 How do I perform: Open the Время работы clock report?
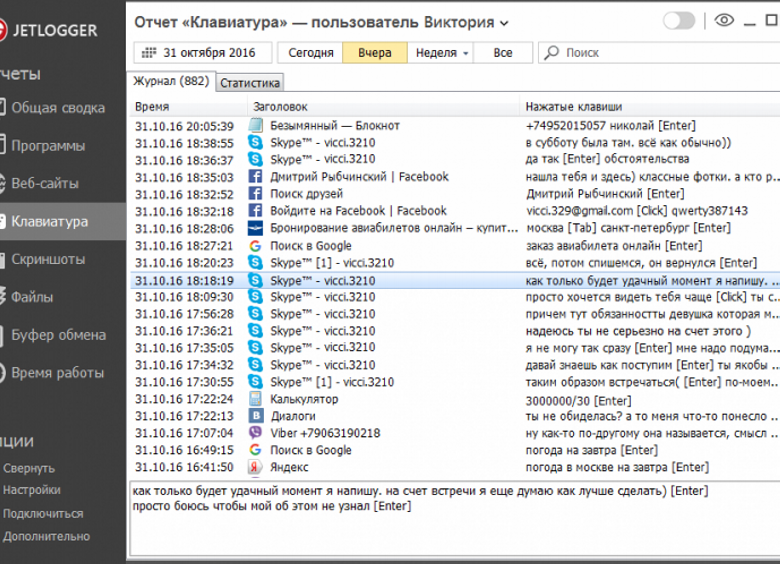(56, 373)
